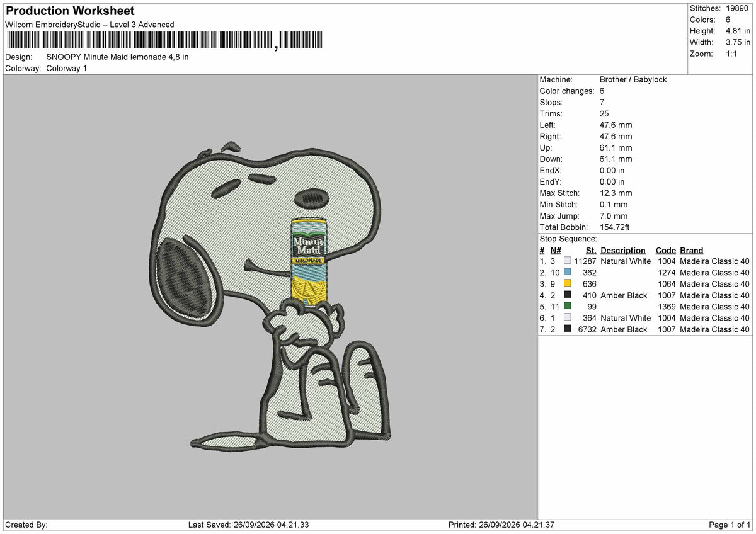Click the blue thread swatch for code 1274
756x534 pixels.
[x=568, y=272]
